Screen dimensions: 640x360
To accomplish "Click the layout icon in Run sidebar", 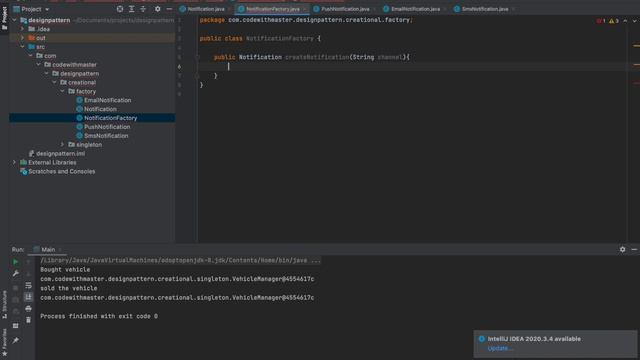I will tap(16, 326).
